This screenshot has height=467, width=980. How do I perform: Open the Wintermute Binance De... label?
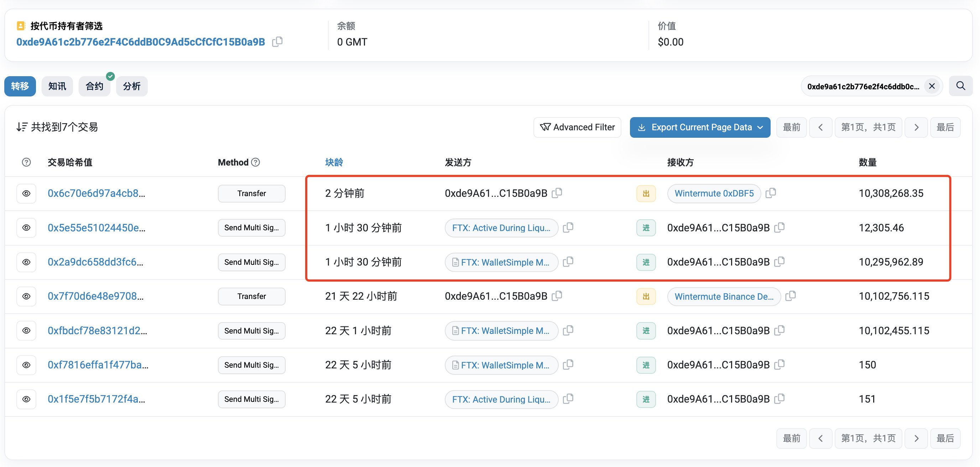[x=724, y=296]
